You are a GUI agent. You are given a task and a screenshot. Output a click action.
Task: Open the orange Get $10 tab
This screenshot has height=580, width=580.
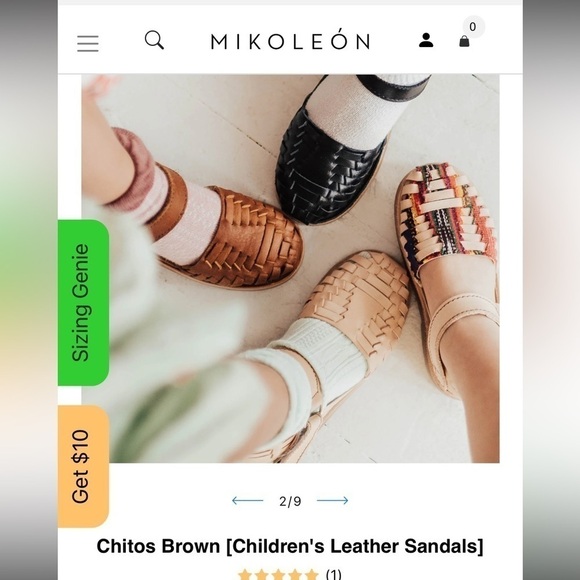tap(84, 466)
